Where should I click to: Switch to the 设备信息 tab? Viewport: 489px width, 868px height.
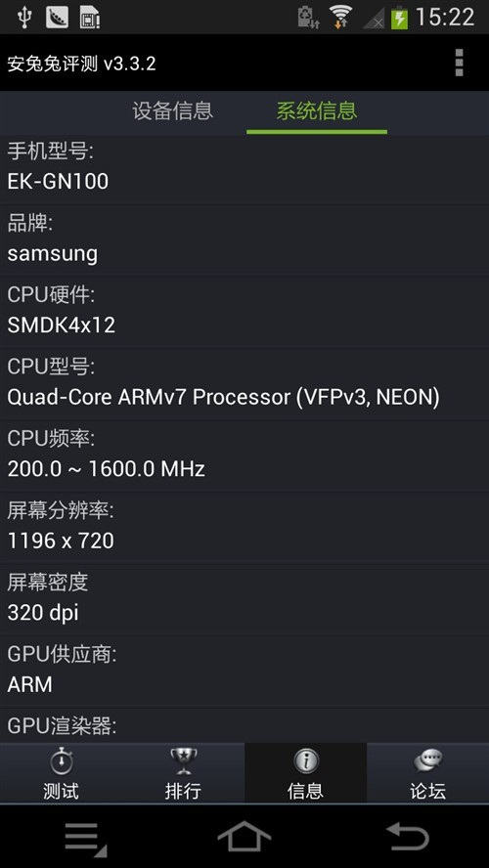point(172,111)
